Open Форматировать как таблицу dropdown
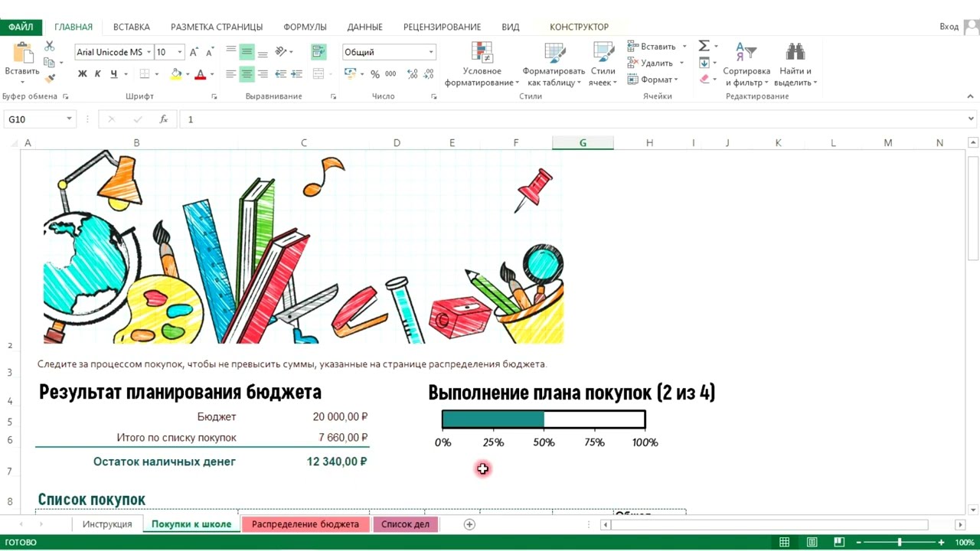Viewport: 980px width, 551px height. coord(554,64)
